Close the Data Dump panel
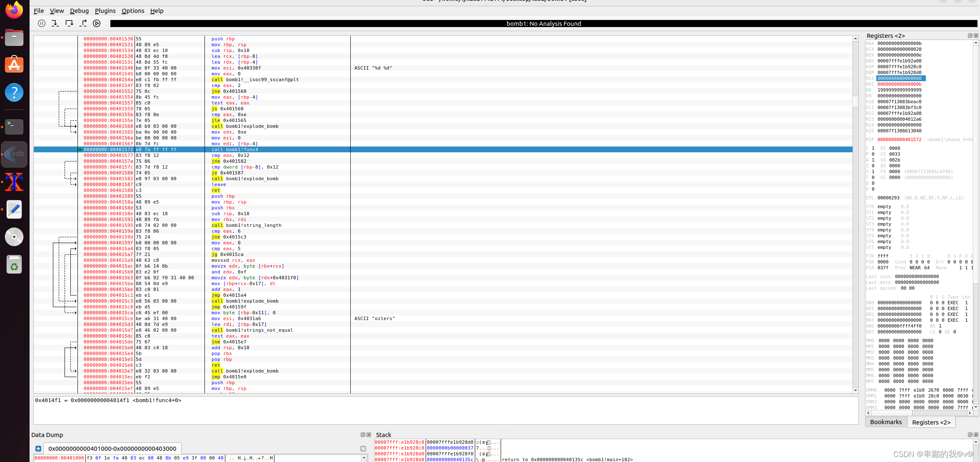980x462 pixels. [x=369, y=435]
